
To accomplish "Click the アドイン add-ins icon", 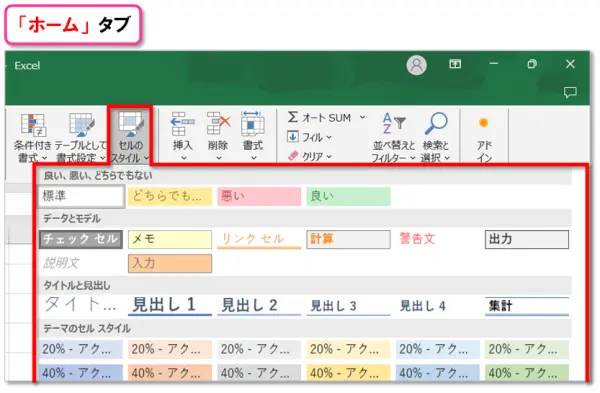I will (x=484, y=123).
